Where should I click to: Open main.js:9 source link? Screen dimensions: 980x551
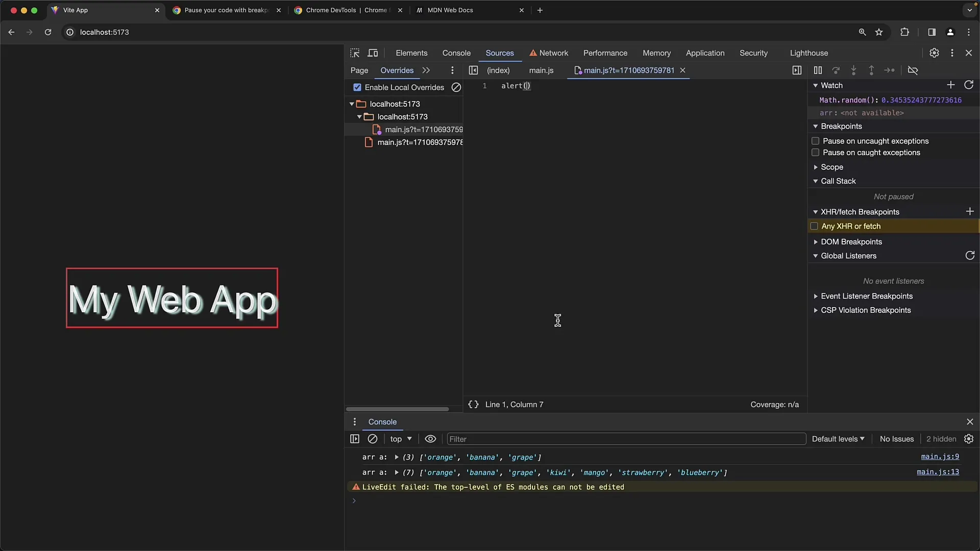(x=940, y=457)
